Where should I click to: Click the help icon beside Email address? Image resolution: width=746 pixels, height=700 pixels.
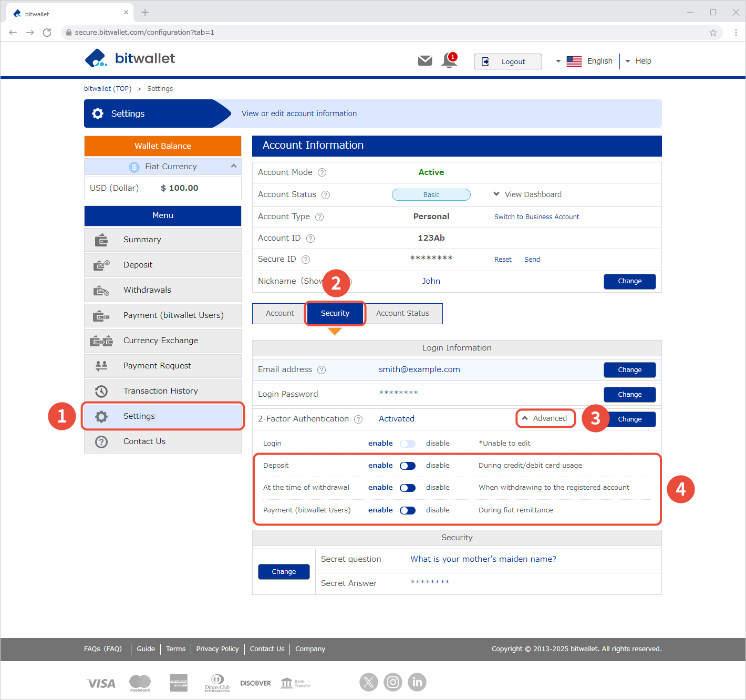pos(322,370)
